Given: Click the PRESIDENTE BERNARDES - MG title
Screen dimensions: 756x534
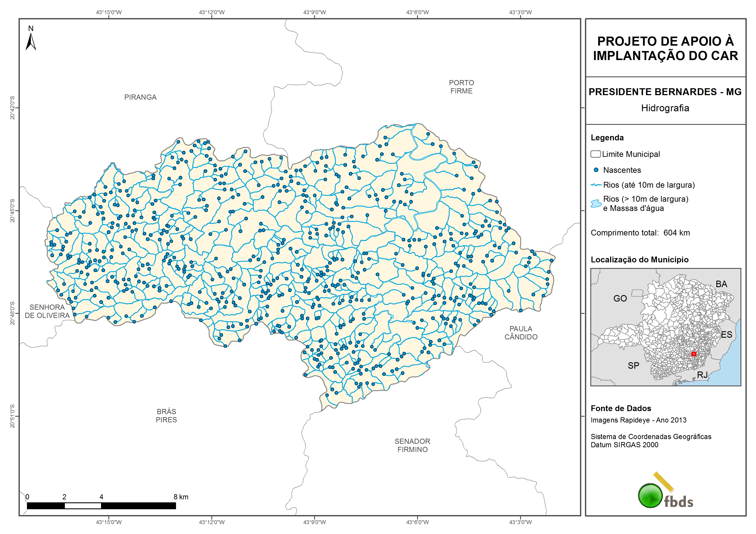Looking at the screenshot, I should pos(665,92).
